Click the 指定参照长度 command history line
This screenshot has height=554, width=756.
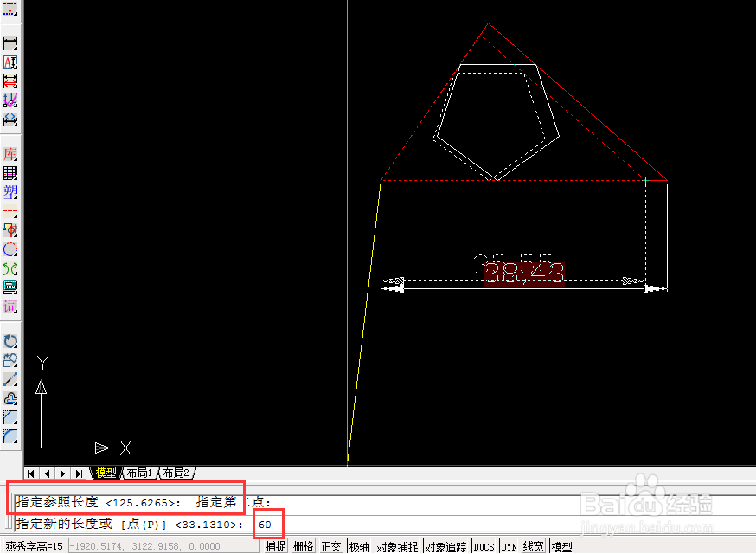[144, 502]
